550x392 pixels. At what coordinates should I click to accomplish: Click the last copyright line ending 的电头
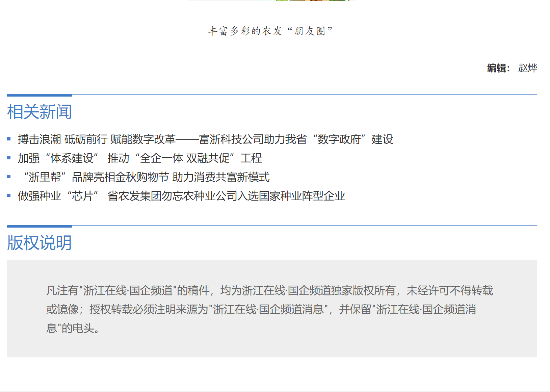[x=73, y=328]
